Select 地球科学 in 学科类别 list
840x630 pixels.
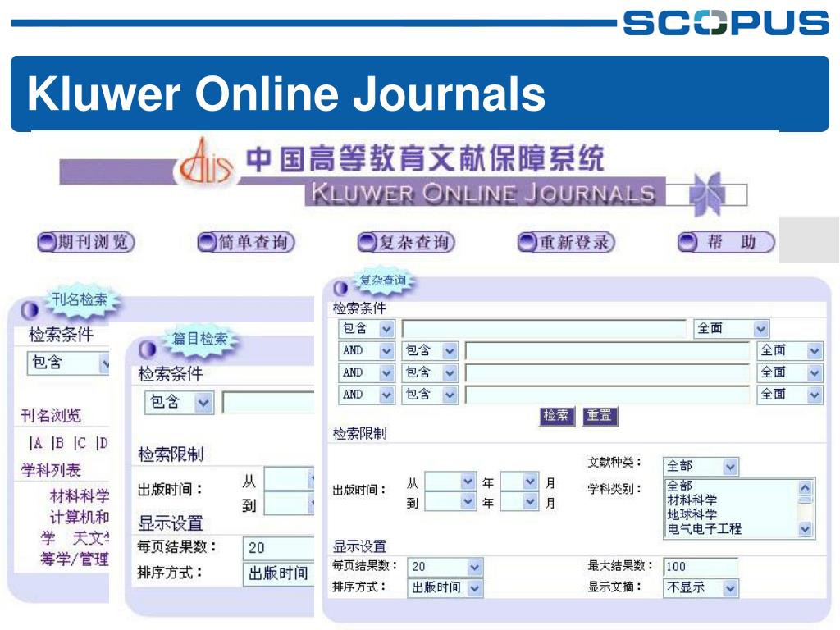[x=692, y=515]
